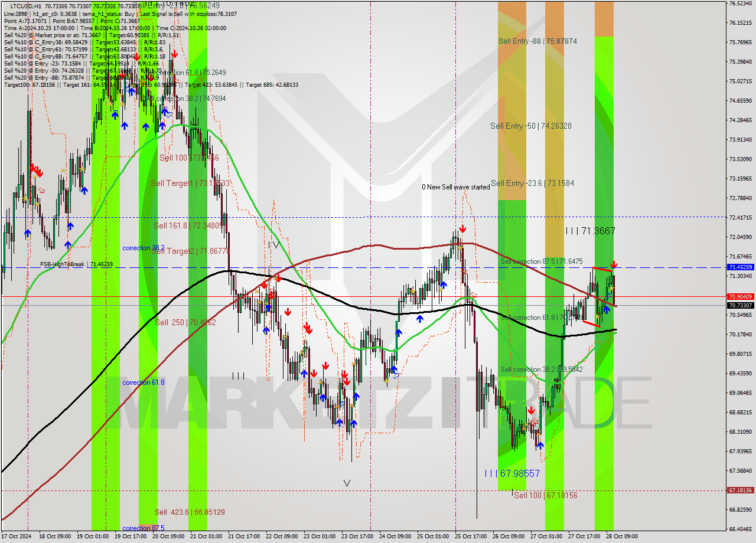Image resolution: width=756 pixels, height=543 pixels.
Task: Click the 'Time A:2024.10.25 17:00:00' info text
Action: 39,28
